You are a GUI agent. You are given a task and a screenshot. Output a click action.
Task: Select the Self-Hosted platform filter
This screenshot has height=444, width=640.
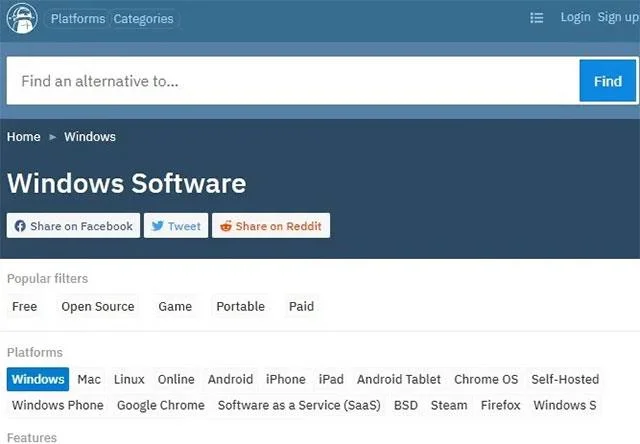565,379
